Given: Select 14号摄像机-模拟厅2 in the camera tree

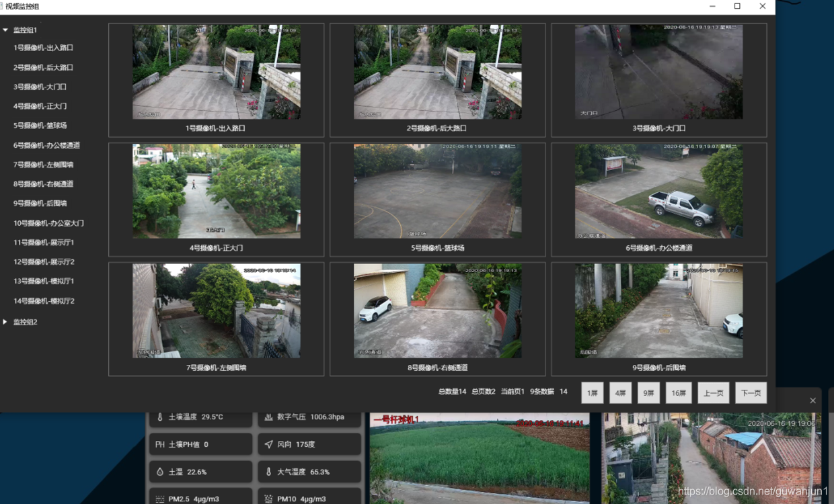Looking at the screenshot, I should point(44,301).
